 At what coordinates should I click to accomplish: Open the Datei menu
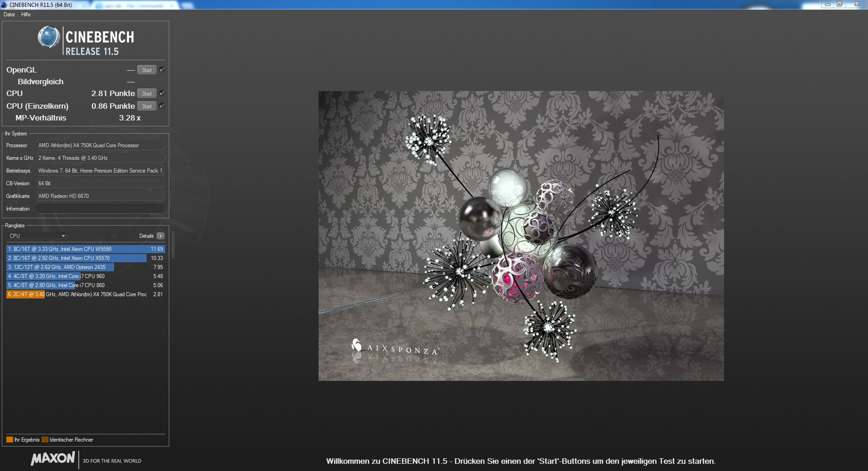click(9, 14)
